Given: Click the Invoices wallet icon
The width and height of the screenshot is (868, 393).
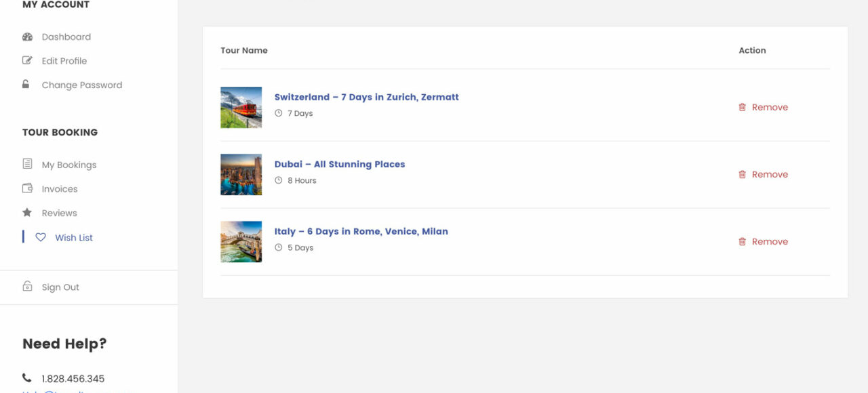Looking at the screenshot, I should (x=27, y=189).
